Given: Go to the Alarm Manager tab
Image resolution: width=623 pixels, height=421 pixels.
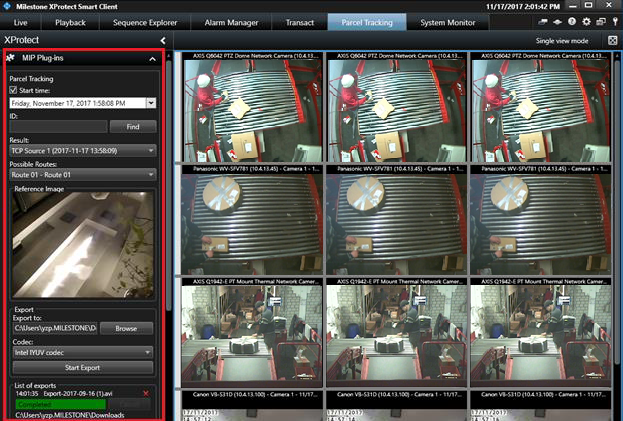Looking at the screenshot, I should click(x=231, y=23).
